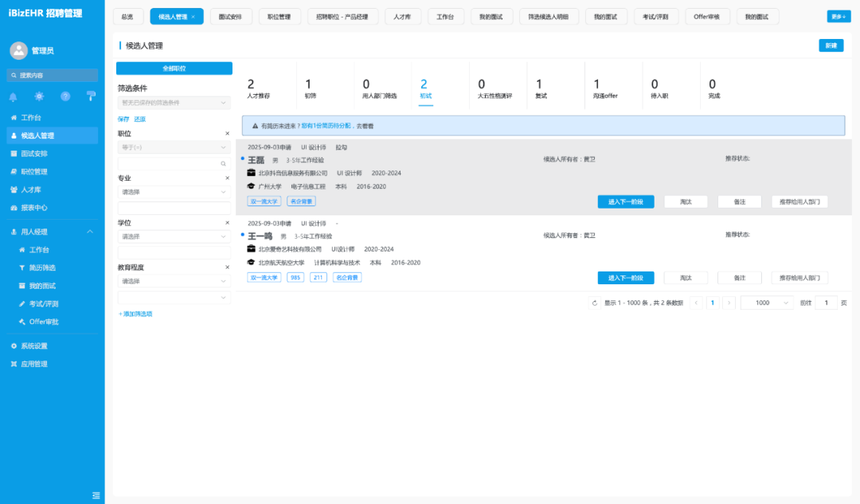Click 进入下一阶段 for 王磊

pyautogui.click(x=625, y=201)
